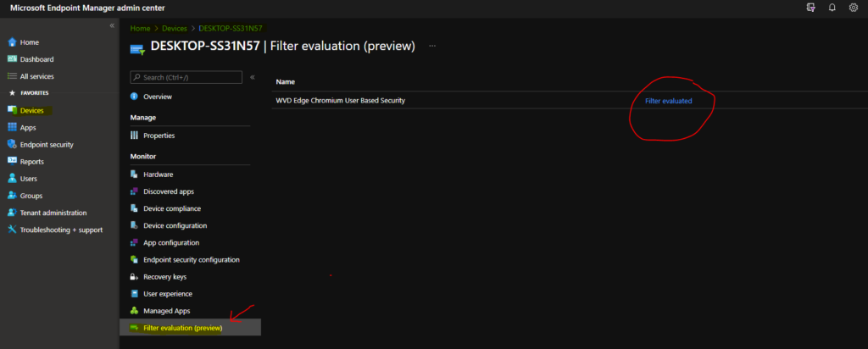This screenshot has height=349, width=868.
Task: Click the Users person icon
Action: click(12, 179)
